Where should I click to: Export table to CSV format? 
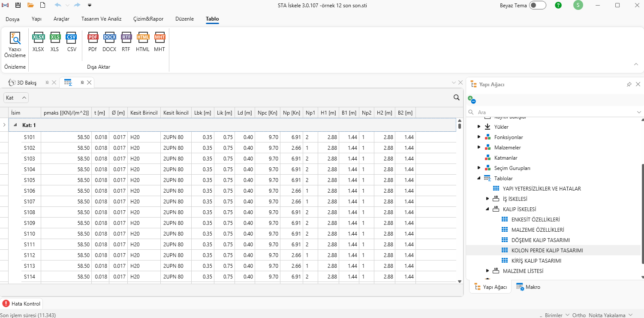pos(72,42)
